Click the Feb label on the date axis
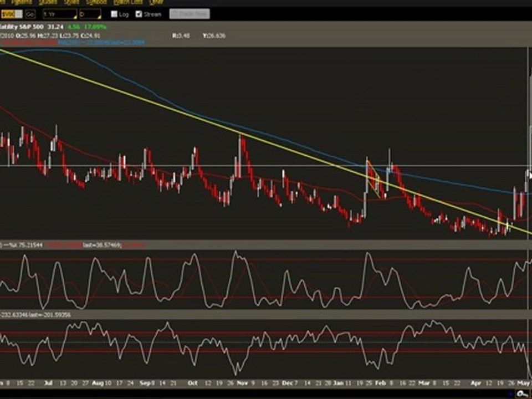The height and width of the screenshot is (399, 532). coord(381,383)
